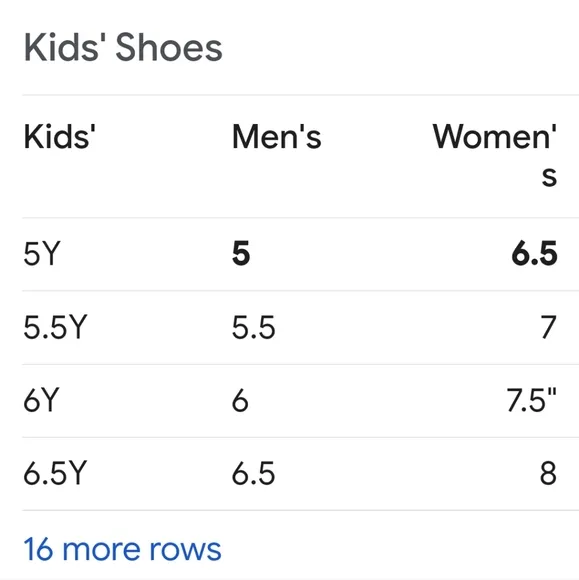The width and height of the screenshot is (579, 580).
Task: Click the Kids' Shoes heading
Action: click(x=123, y=47)
